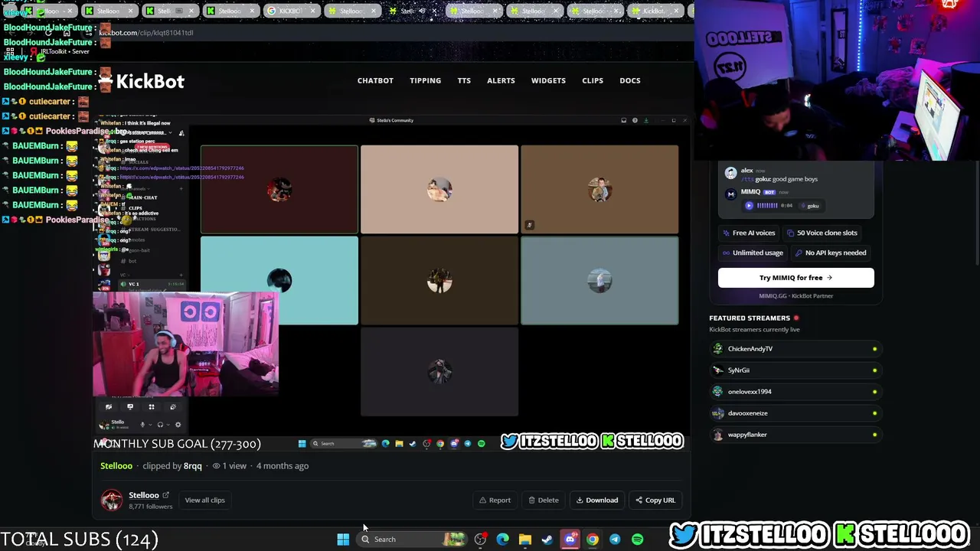
Task: Open the TIPPING nav menu
Action: 425,80
